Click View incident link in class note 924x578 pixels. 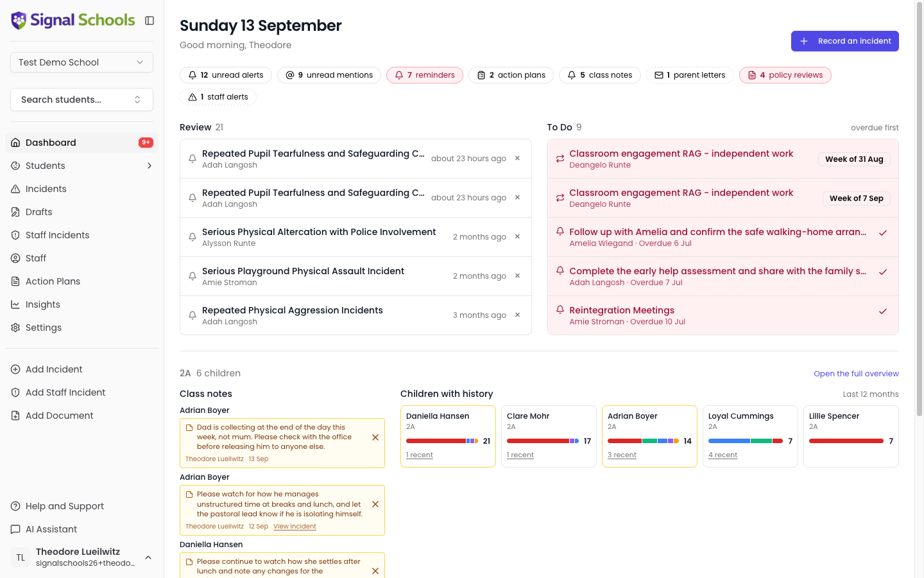coord(295,527)
